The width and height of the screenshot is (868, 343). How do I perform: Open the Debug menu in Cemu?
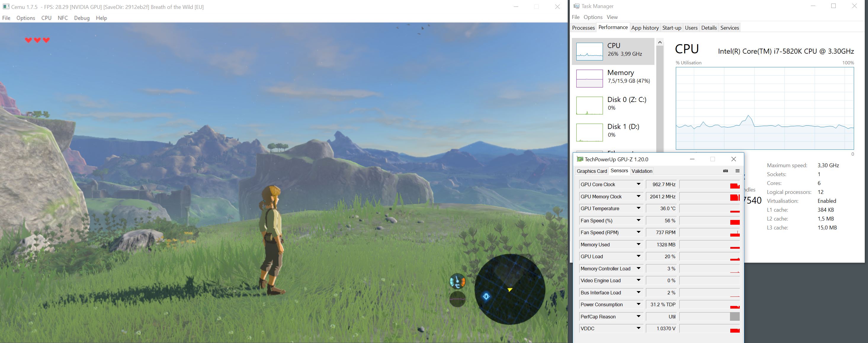point(81,18)
